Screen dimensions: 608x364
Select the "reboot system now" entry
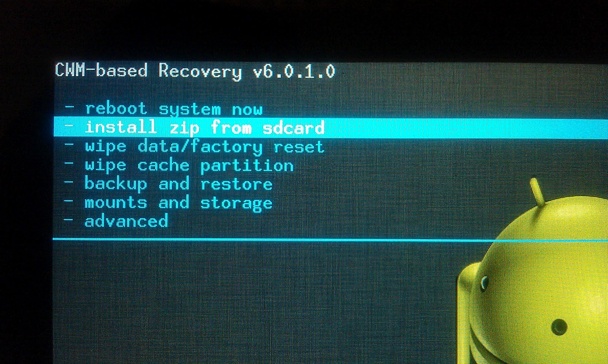[x=174, y=109]
